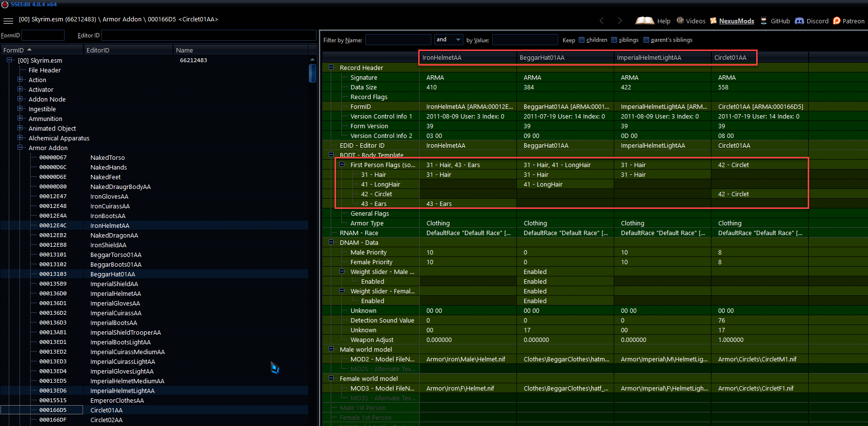Collapse the First Person Flags node
Viewport: 868px width, 426px height.
[342, 165]
